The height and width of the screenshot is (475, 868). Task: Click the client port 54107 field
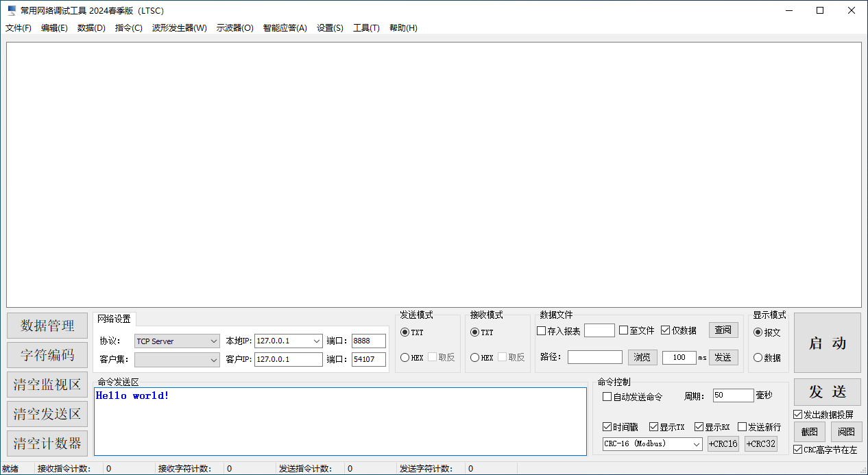[369, 359]
